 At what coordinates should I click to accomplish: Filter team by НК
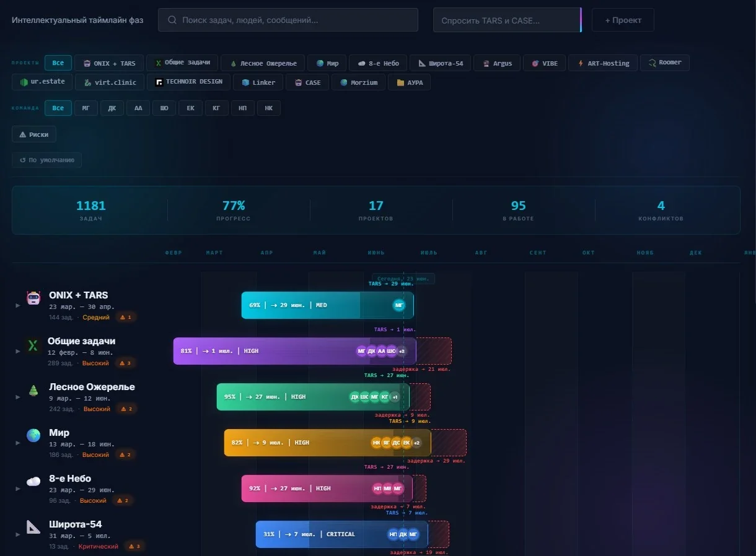(x=269, y=108)
